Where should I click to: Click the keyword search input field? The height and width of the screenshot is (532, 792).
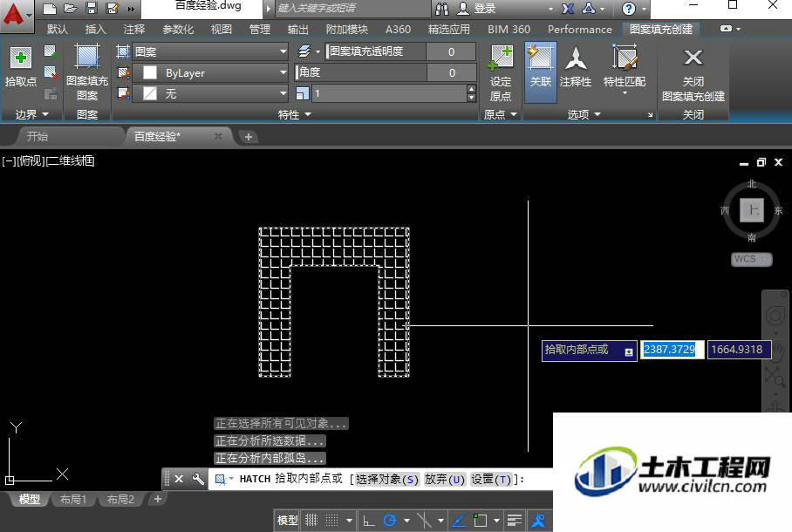coord(352,8)
